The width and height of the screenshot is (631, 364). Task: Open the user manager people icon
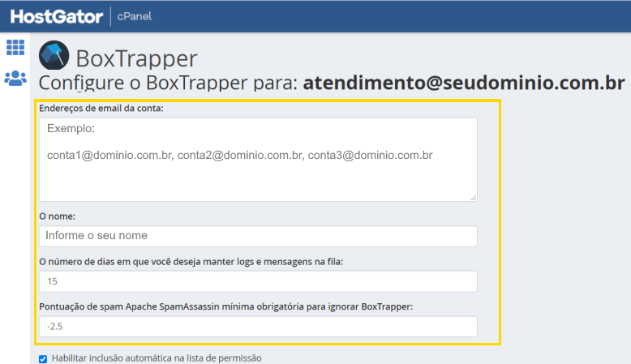15,79
